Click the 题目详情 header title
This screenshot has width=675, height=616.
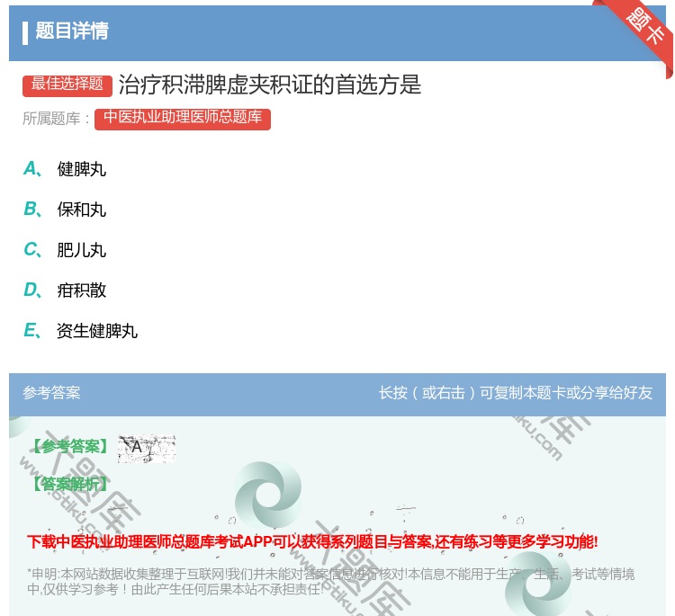72,31
